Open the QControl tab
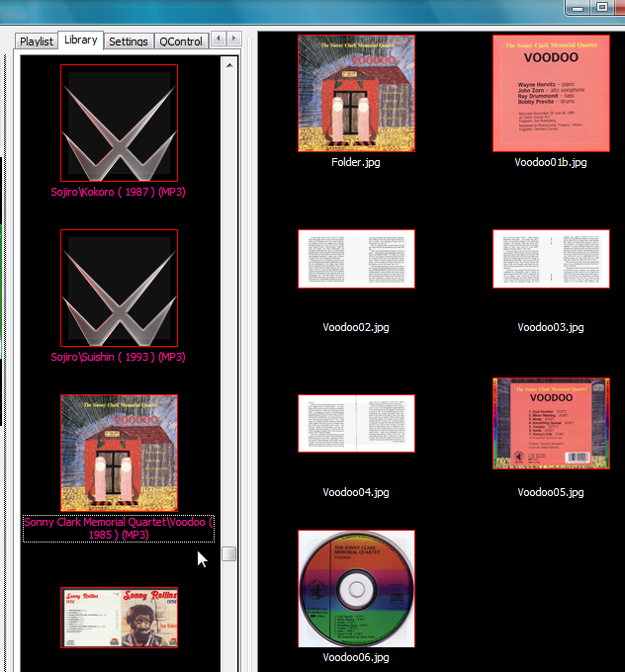 tap(181, 42)
